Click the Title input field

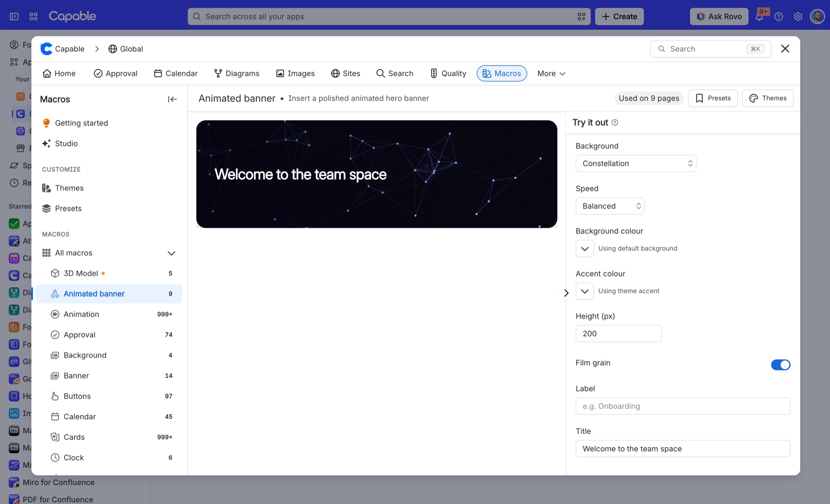tap(683, 449)
